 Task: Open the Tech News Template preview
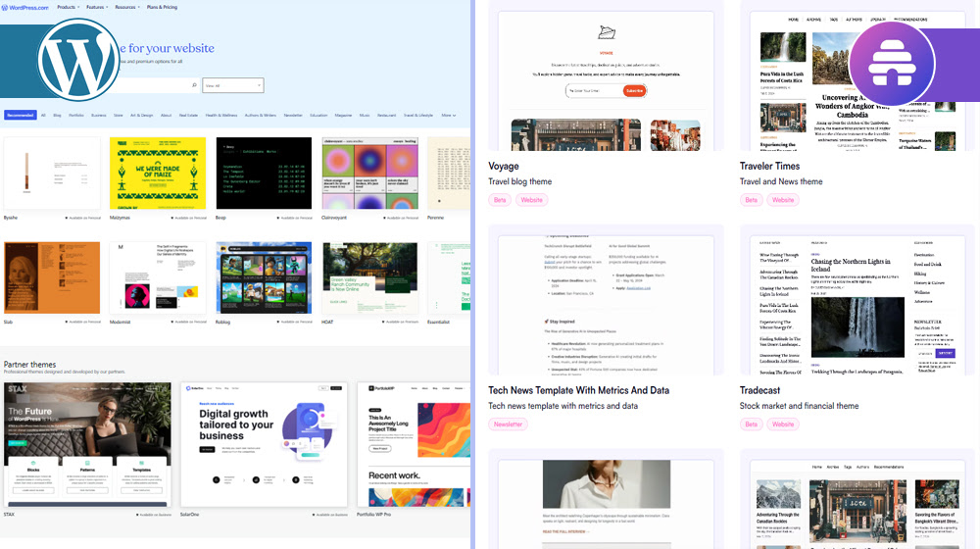[606, 305]
